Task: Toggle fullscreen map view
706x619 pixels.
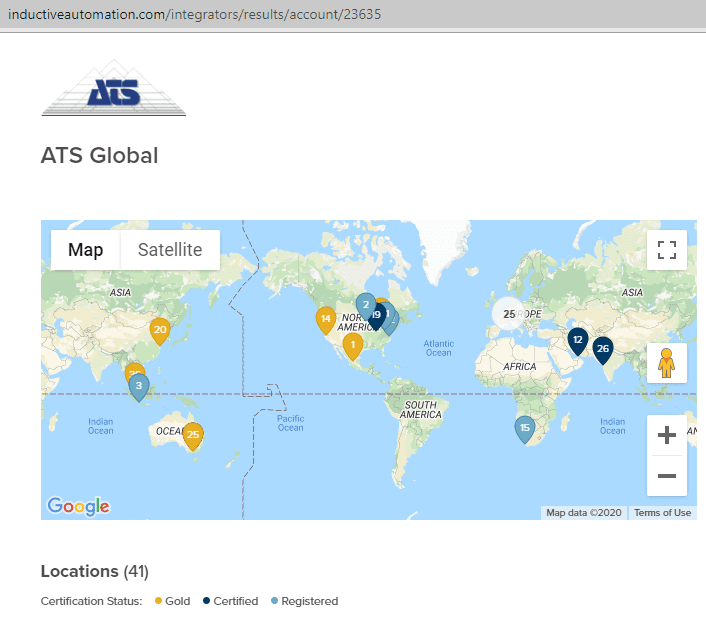Action: pos(667,250)
